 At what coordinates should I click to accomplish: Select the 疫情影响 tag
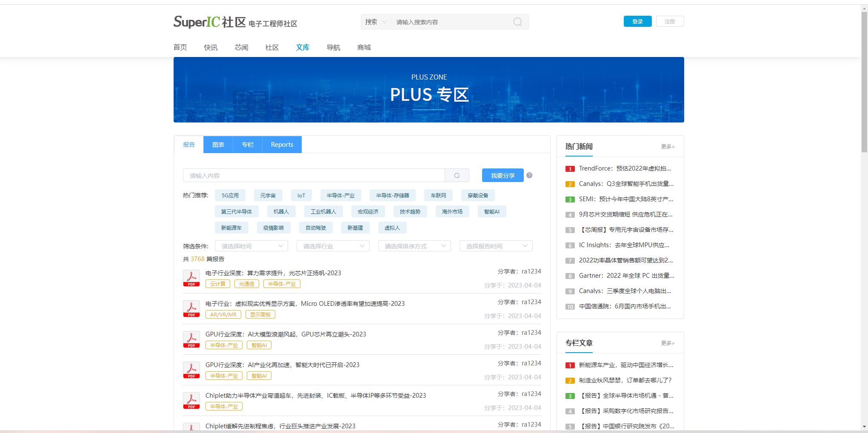(x=274, y=228)
